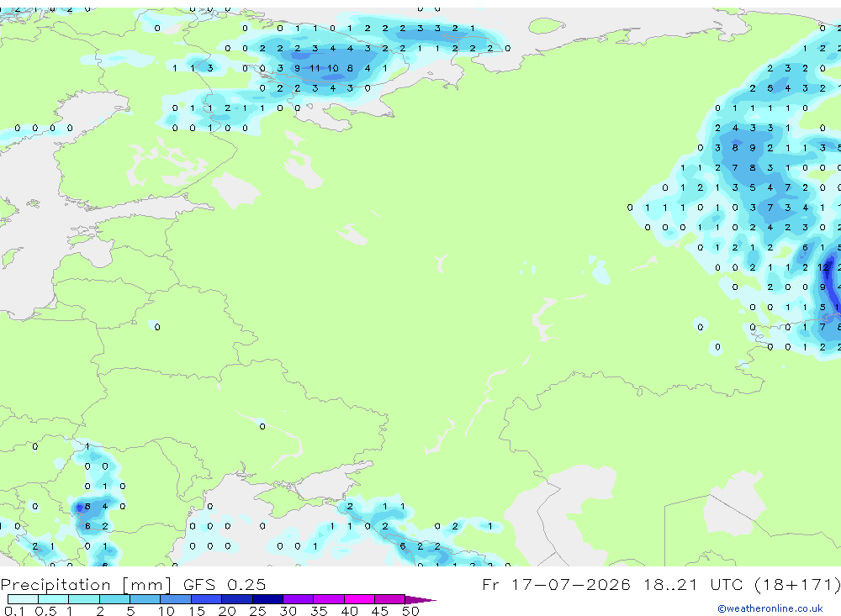The width and height of the screenshot is (841, 616).
Task: Pick the legend swatch between 30 and 35
Action: point(299,599)
